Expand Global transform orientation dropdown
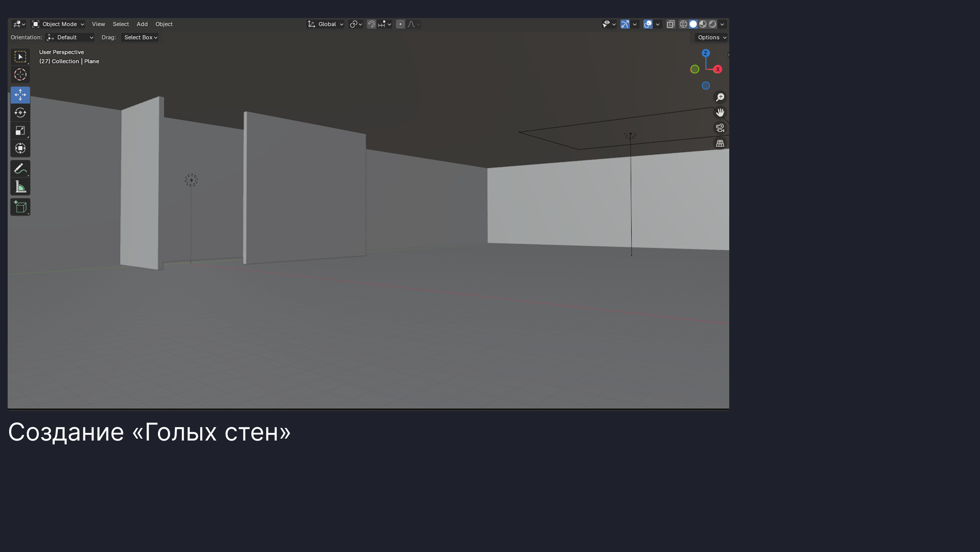980x552 pixels. [x=326, y=24]
